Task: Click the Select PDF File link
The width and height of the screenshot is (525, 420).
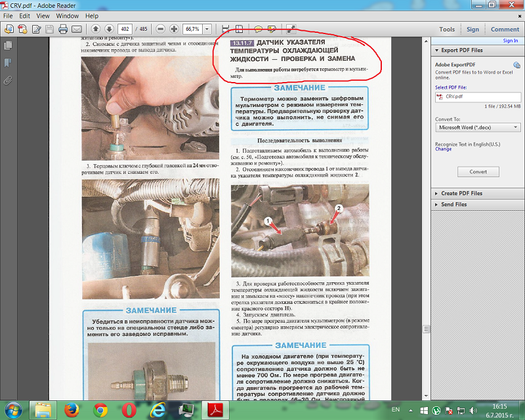Action: [451, 87]
